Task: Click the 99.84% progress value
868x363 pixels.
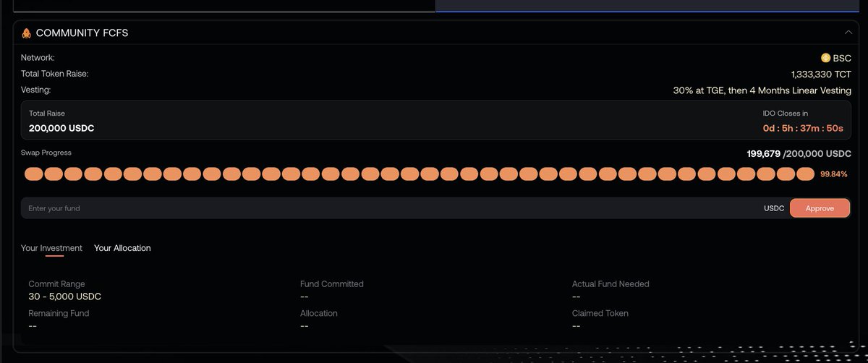Action: [834, 174]
